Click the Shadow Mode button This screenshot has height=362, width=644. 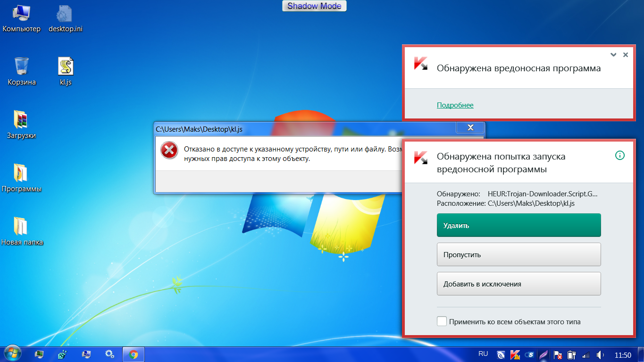(x=315, y=6)
